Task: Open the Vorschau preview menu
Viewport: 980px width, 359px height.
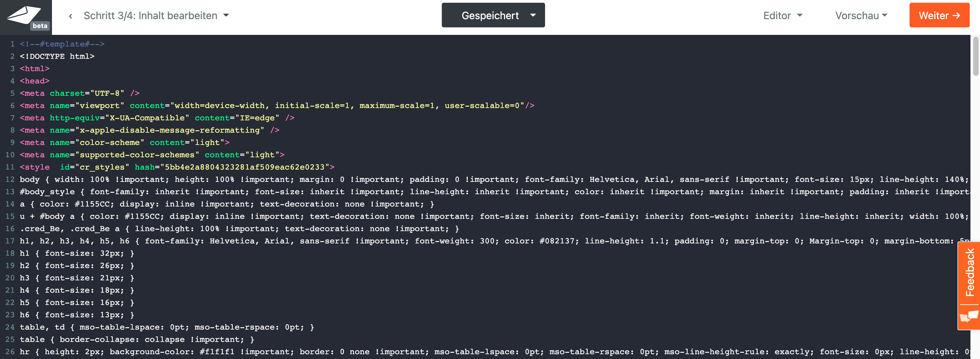Action: coord(861,16)
